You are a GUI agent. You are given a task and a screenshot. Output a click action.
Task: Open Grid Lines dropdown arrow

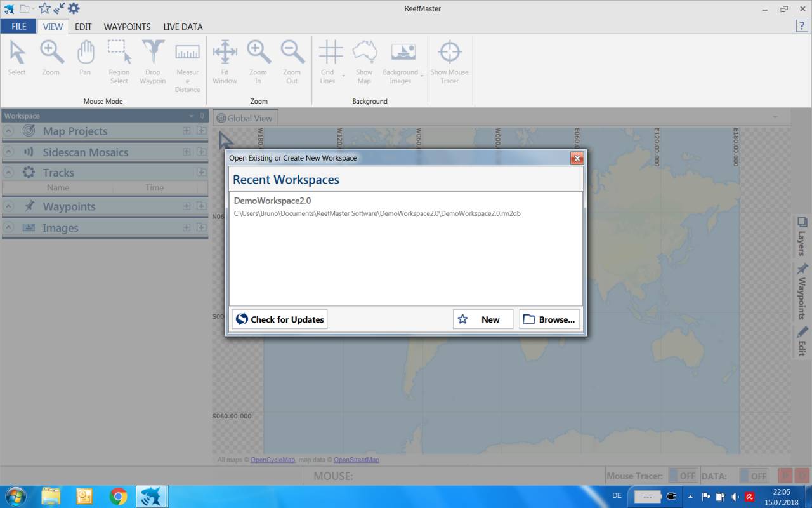[344, 76]
